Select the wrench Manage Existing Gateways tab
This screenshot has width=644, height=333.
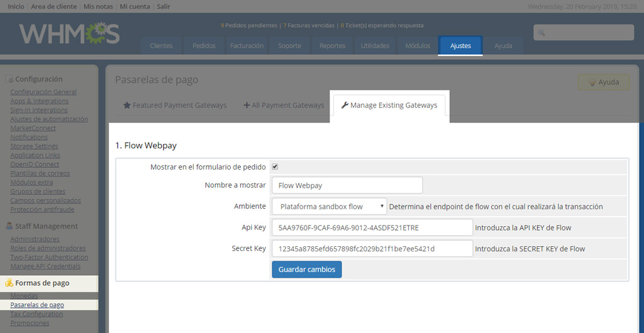389,106
